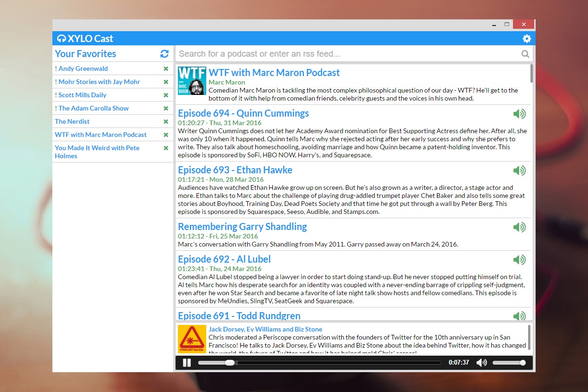Click the Podcast Nerdist episode thumbnail
Screen dimensions: 588x392
click(192, 339)
